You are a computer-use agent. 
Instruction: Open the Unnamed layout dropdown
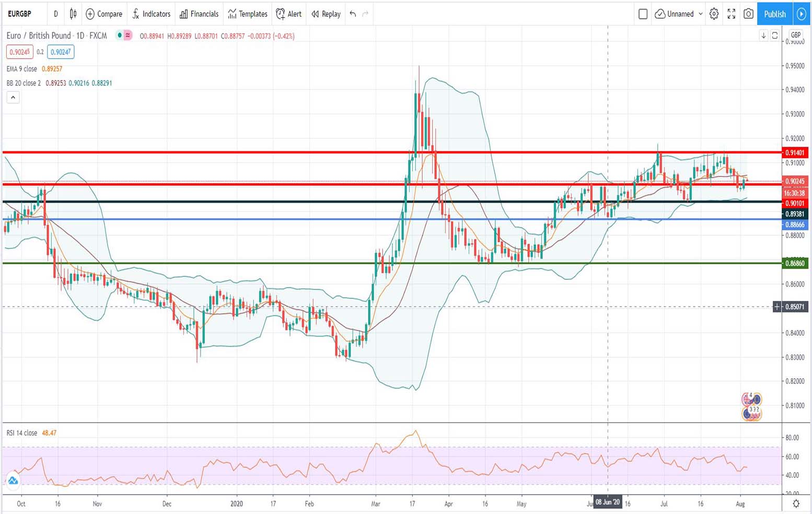pyautogui.click(x=678, y=14)
